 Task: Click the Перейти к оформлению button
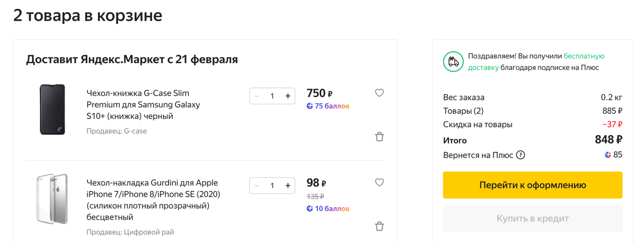(x=533, y=185)
